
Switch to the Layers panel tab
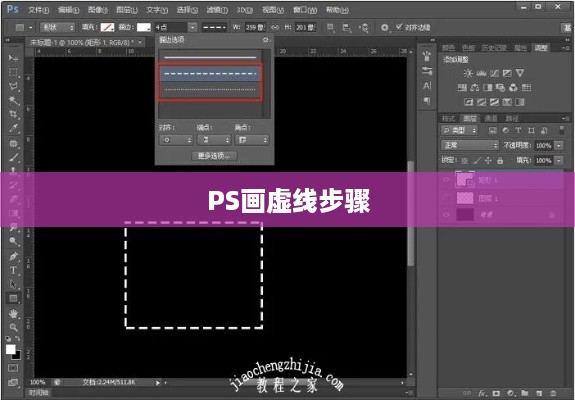tap(470, 118)
